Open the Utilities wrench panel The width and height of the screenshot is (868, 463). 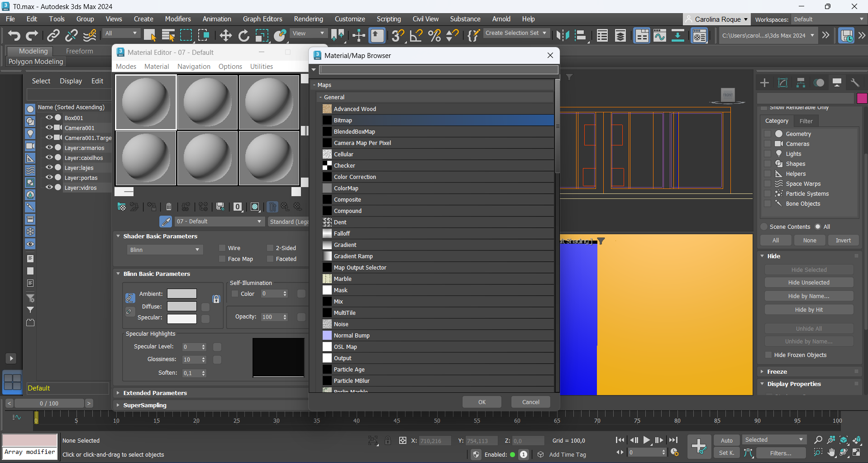(855, 82)
